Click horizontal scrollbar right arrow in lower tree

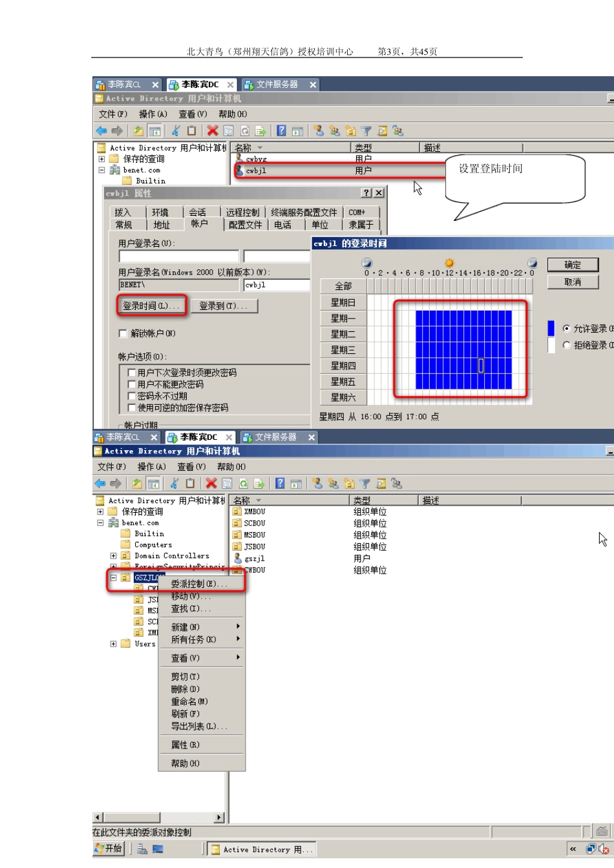click(x=219, y=818)
